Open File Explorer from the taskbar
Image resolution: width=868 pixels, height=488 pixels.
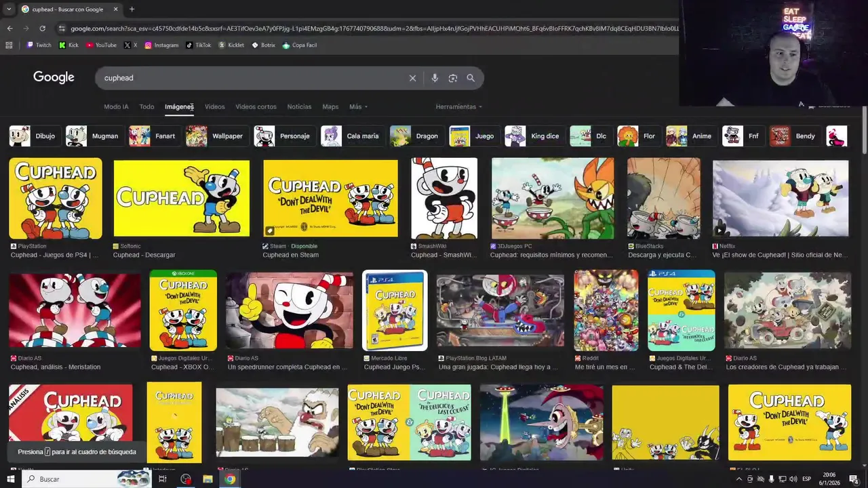point(208,479)
